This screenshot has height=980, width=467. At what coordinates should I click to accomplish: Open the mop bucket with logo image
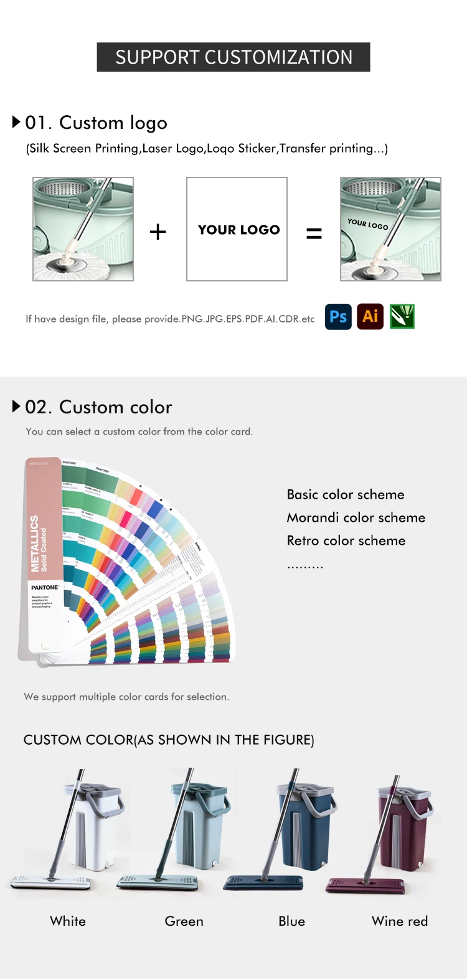[x=390, y=229]
